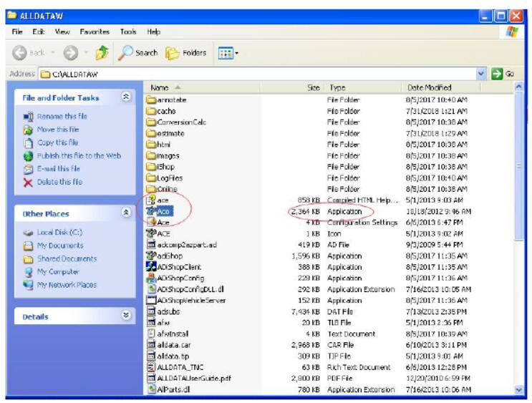Select the adiShop application icon
Viewport: 532px width, 403px height.
[151, 256]
